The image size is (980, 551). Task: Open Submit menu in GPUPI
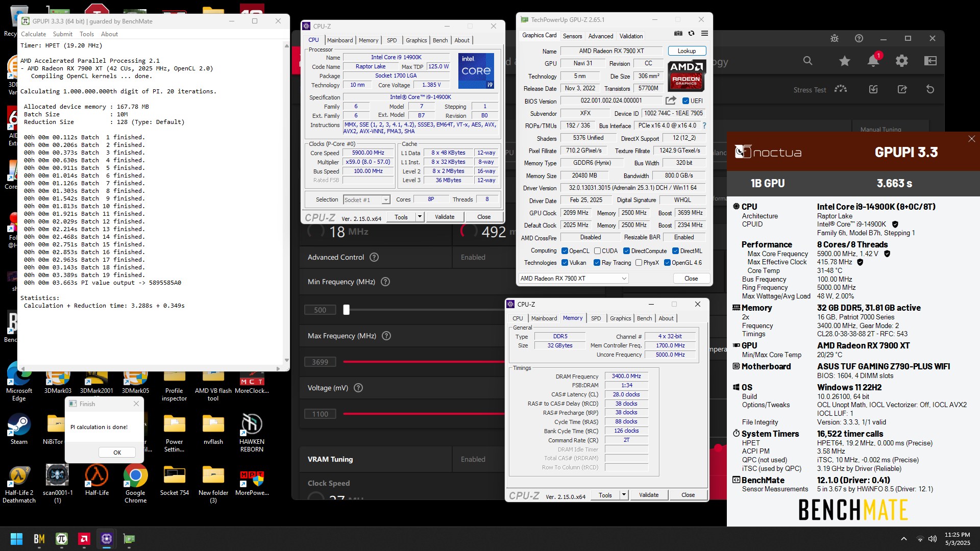62,34
